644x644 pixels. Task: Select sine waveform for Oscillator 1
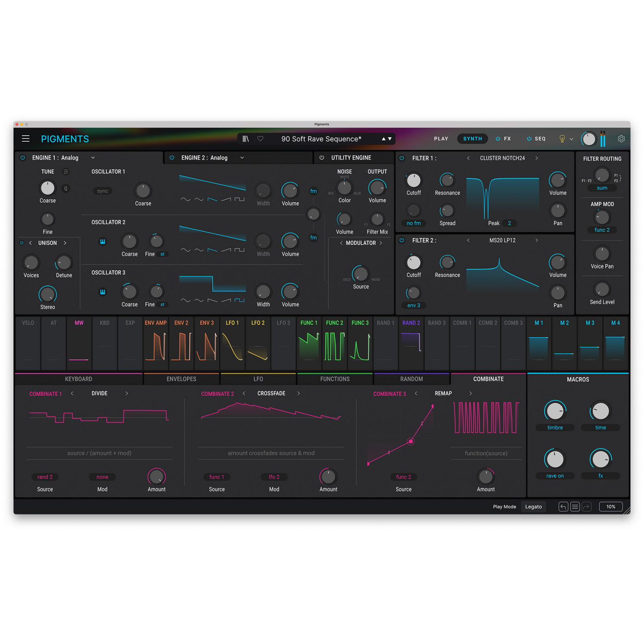186,199
